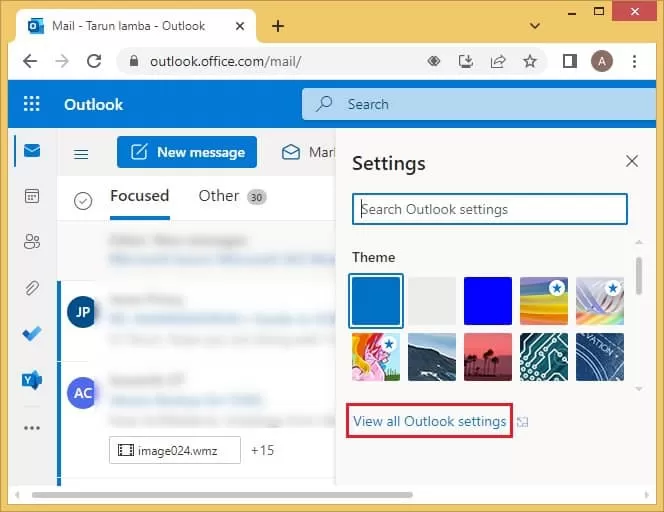The height and width of the screenshot is (512, 664).
Task: Show more apps via ellipsis icon
Action: pos(32,428)
